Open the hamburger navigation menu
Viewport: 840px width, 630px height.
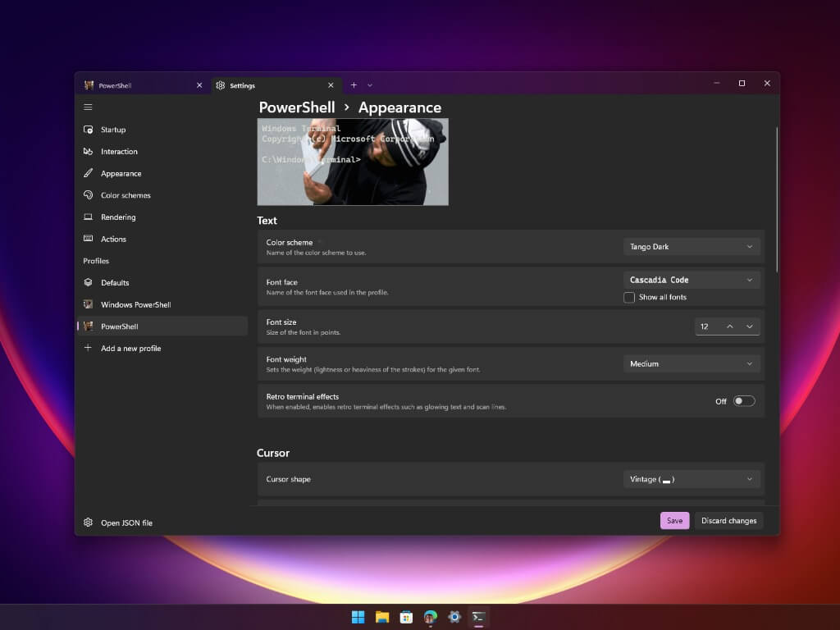coord(88,107)
